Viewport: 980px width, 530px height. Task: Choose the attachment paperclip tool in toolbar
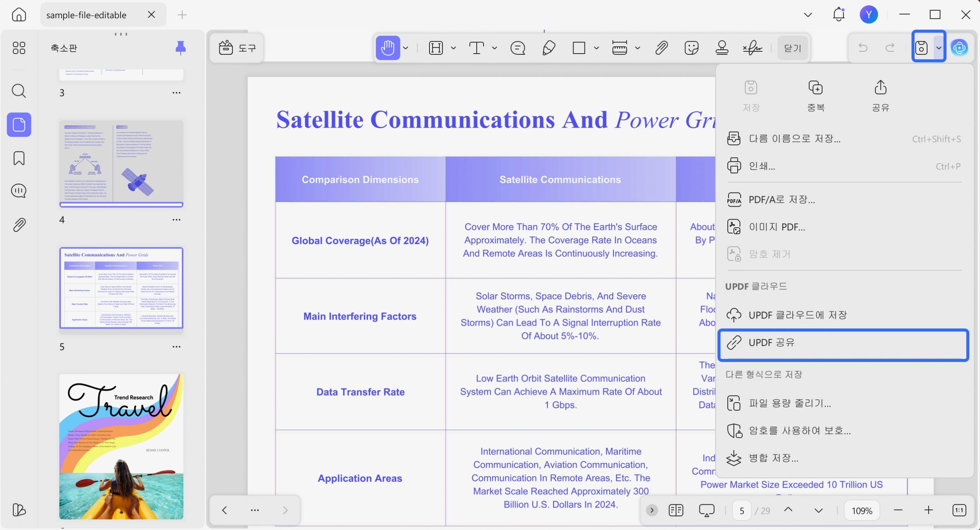point(661,48)
